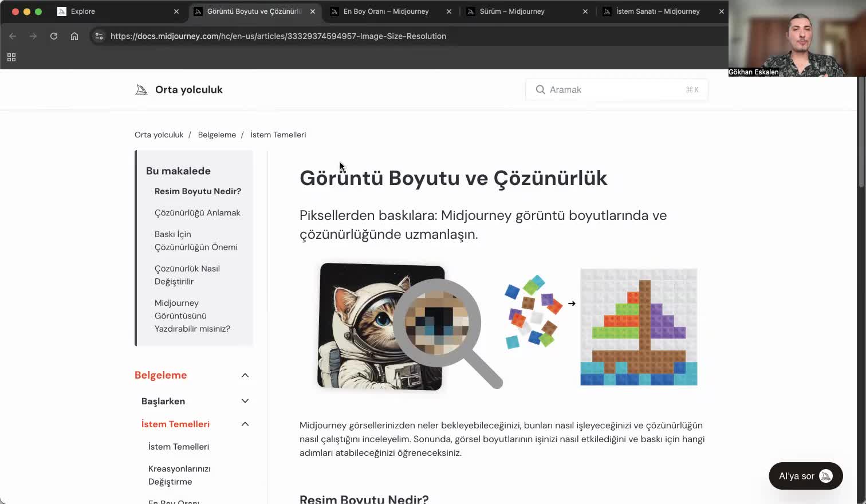Open Belgeleme sidebar heading
Viewport: 866px width, 504px height.
tap(161, 375)
